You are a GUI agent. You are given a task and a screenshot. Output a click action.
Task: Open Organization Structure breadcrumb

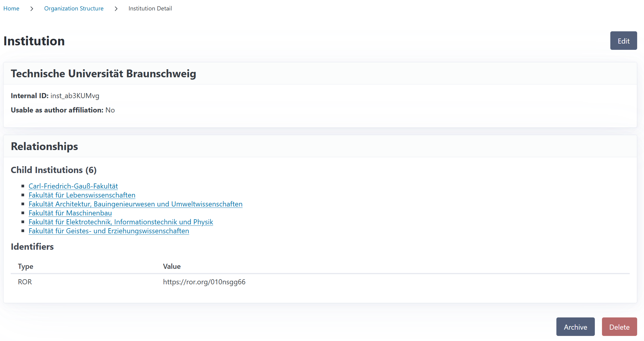(74, 8)
